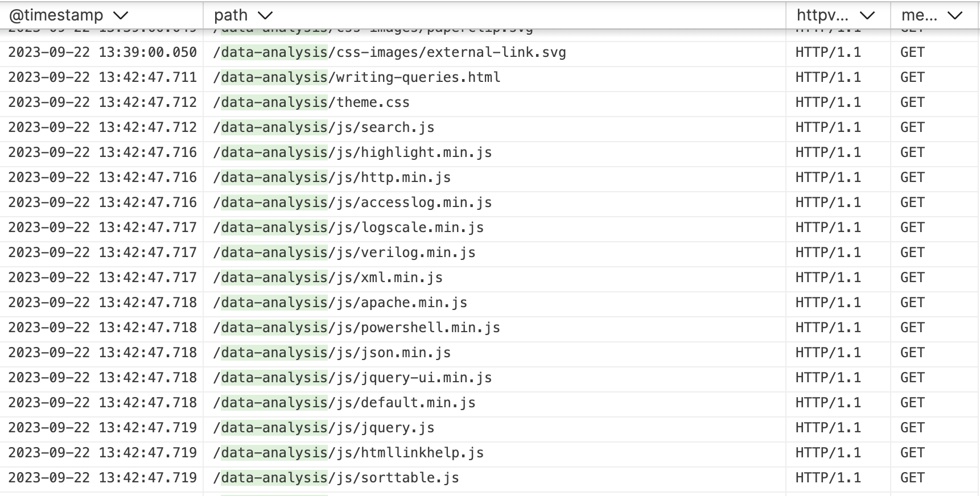
Task: Click GET method in the htmllinkhelp.js row
Action: 912,453
